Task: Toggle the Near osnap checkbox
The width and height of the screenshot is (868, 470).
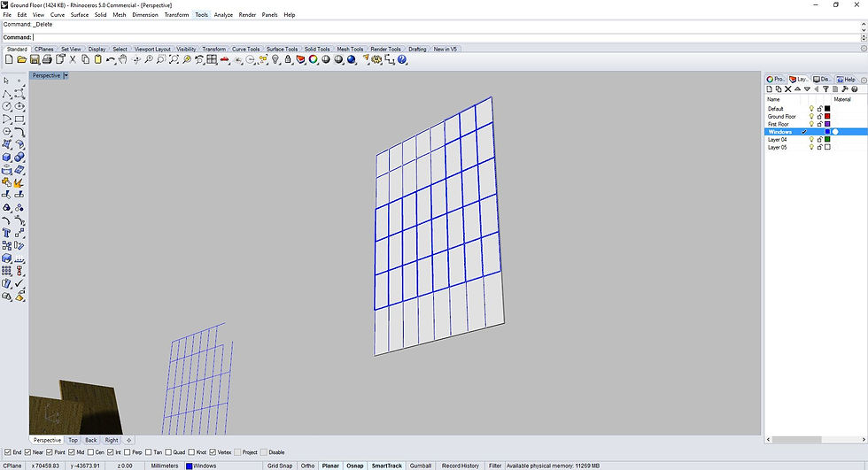Action: [27, 452]
